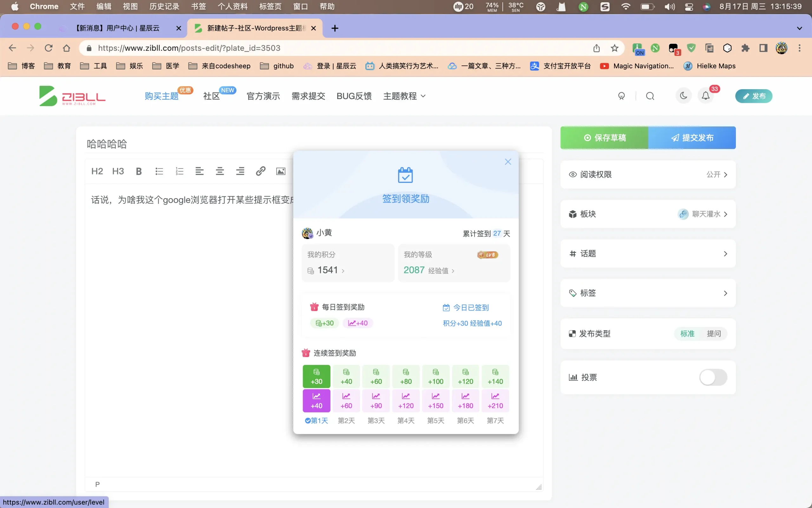
Task: Click the 第1天 checked label
Action: pos(316,421)
